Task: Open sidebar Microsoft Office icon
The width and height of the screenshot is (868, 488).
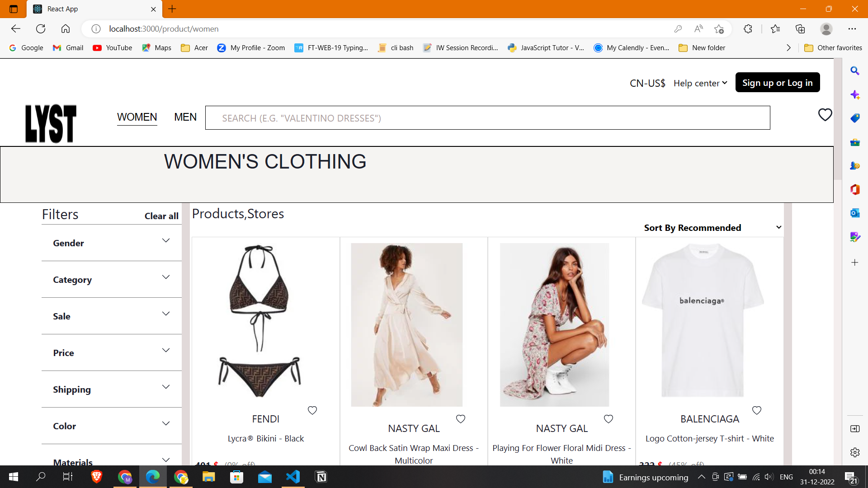Action: [855, 189]
